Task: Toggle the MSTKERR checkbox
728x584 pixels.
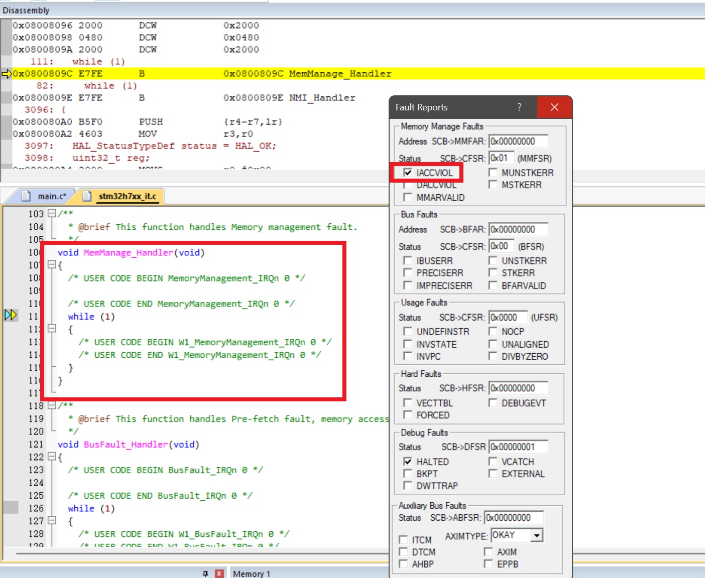Action: tap(493, 185)
